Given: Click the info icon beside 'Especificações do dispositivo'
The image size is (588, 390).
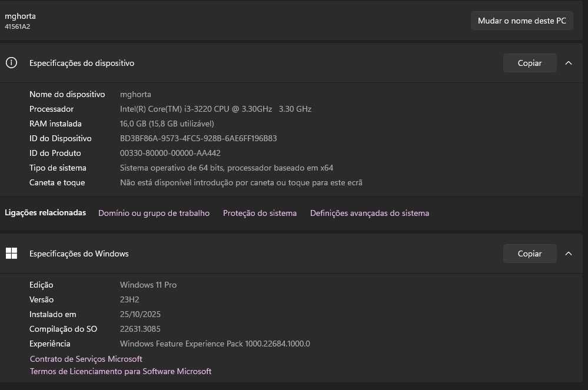Looking at the screenshot, I should click(x=11, y=62).
